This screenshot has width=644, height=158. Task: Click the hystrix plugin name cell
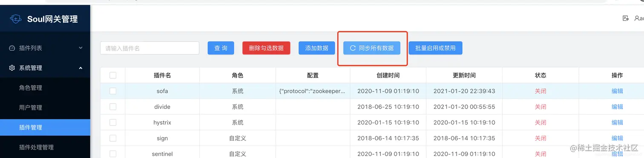pos(162,123)
